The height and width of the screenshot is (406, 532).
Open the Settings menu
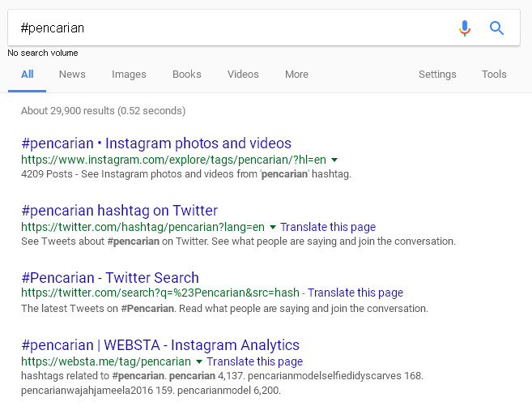[x=437, y=75]
